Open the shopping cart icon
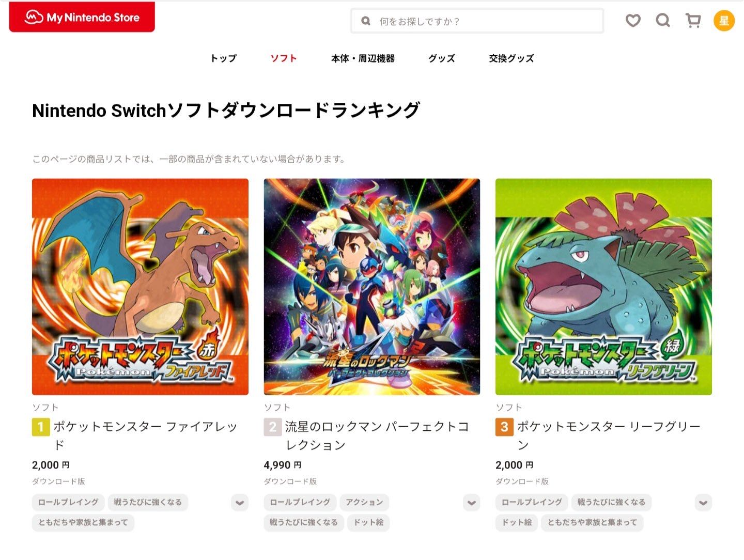This screenshot has height=560, width=744. (x=693, y=21)
